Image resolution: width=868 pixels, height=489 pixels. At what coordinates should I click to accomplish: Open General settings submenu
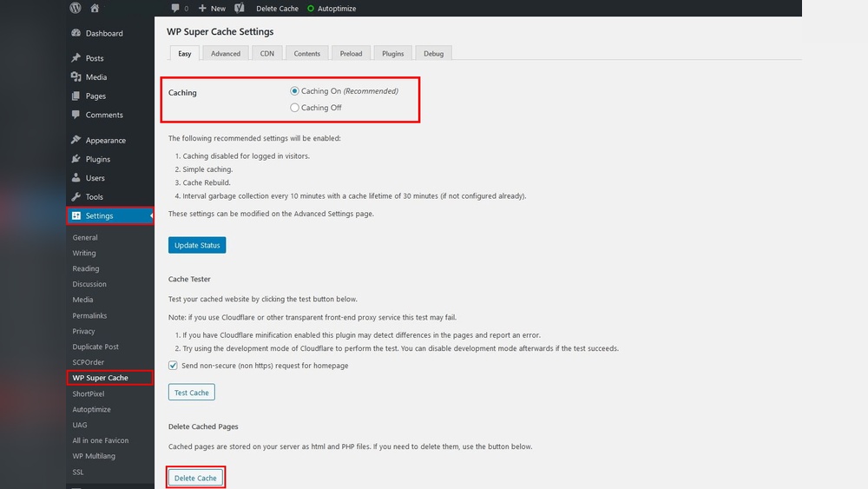pos(85,237)
